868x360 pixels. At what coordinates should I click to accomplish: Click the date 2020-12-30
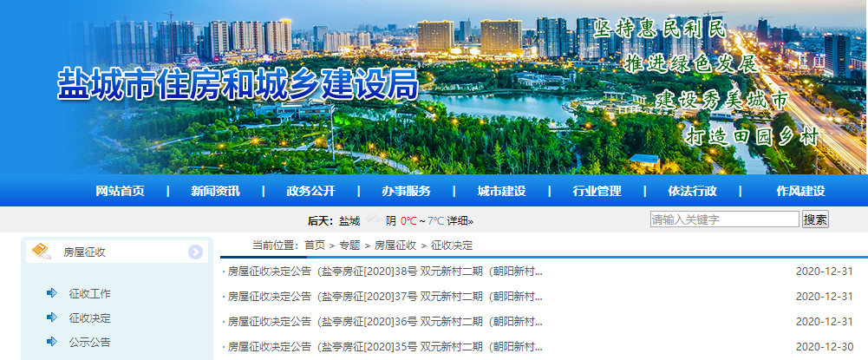tap(825, 347)
